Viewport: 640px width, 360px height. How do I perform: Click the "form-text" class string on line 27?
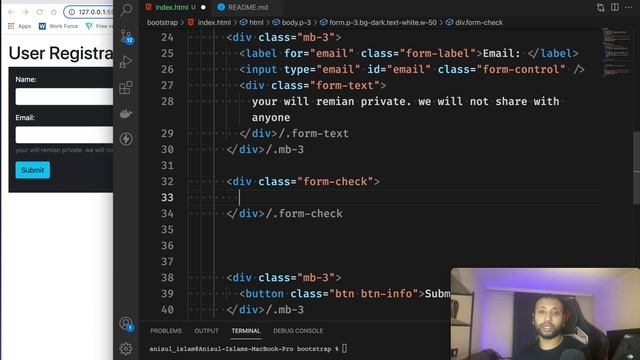(345, 86)
